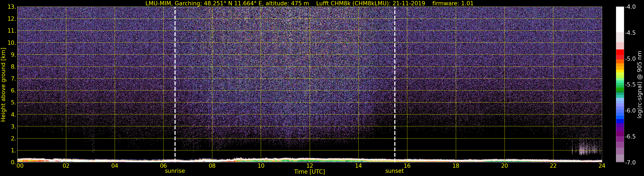Click the plot title with the LMU-MIM Garching text
Screen dimensions: 644x176
pos(310,3)
